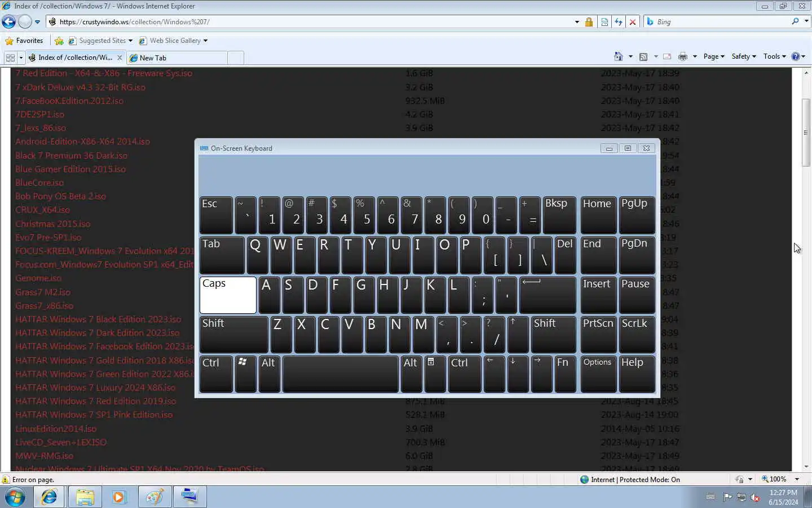Click the context menu key
The width and height of the screenshot is (812, 508).
(435, 374)
